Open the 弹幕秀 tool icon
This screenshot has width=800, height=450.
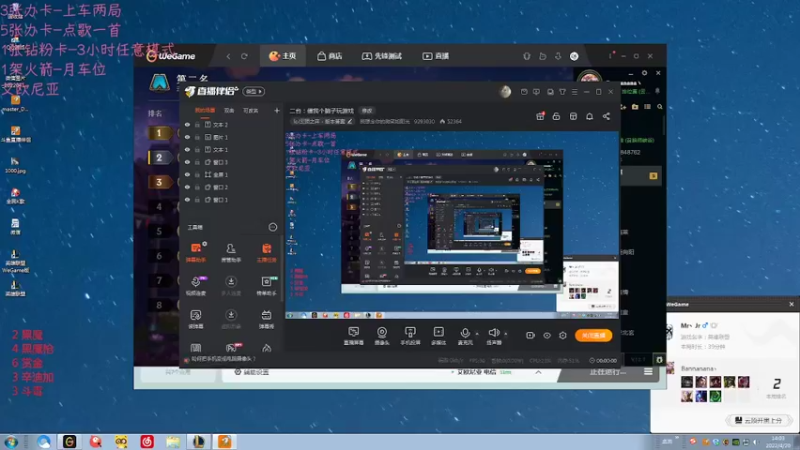point(266,318)
